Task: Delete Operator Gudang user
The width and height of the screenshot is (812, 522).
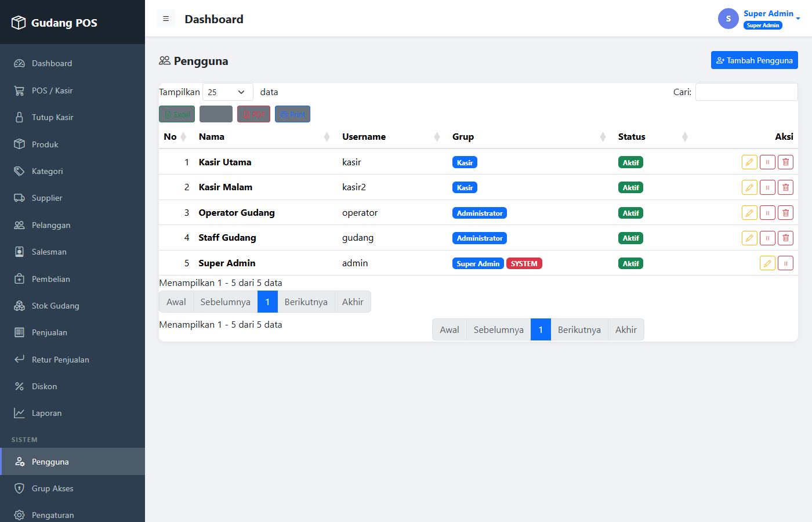Action: point(785,213)
